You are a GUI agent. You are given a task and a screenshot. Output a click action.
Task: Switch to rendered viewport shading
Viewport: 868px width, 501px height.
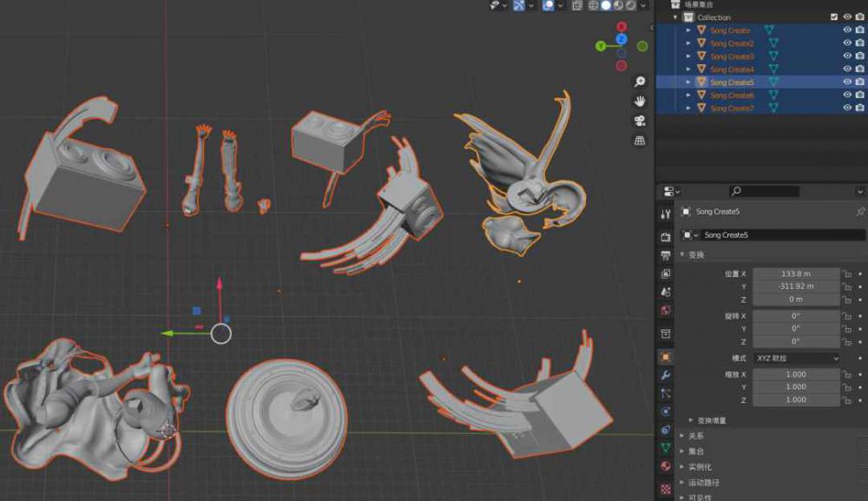tap(630, 5)
